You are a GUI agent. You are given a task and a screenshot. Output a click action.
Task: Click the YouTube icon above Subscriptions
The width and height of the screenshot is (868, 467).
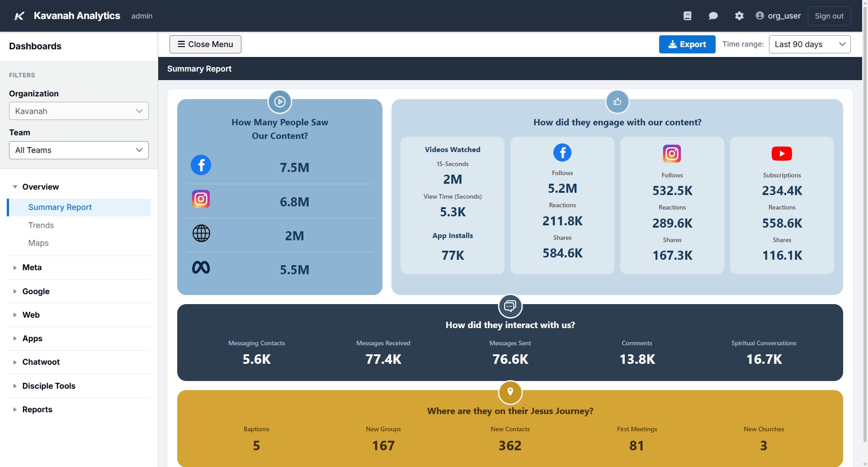tap(782, 153)
